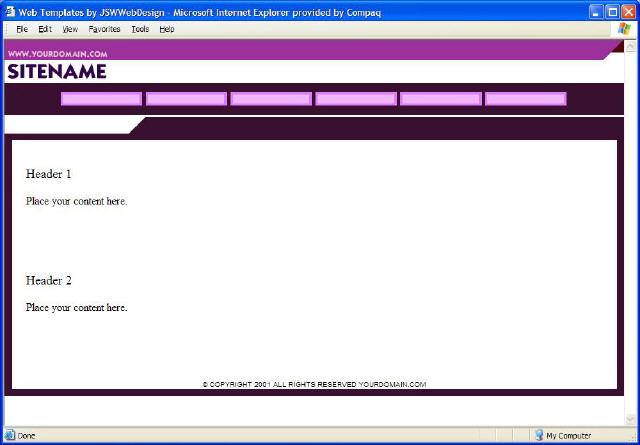Click the SITENAME logo text
Image resolution: width=640 pixels, height=445 pixels.
(x=56, y=72)
